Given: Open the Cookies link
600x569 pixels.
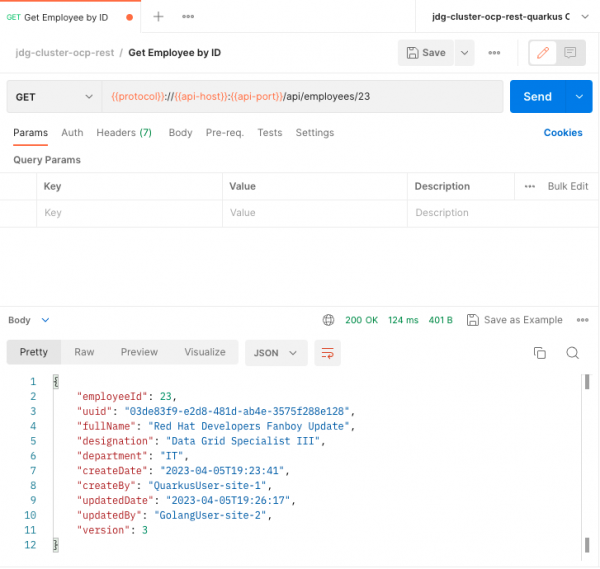Looking at the screenshot, I should 562,133.
